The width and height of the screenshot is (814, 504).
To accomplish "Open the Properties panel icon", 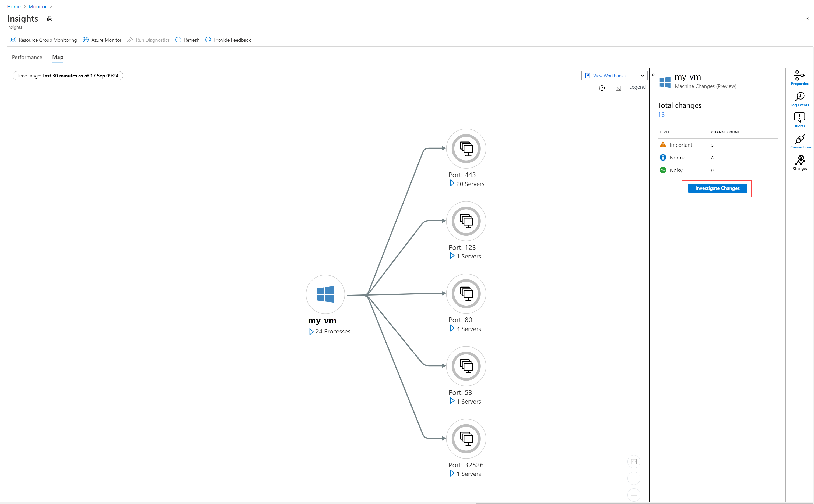I will pos(799,78).
